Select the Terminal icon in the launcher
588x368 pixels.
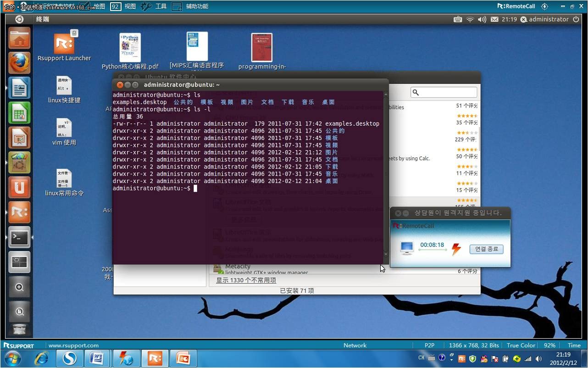coord(19,237)
